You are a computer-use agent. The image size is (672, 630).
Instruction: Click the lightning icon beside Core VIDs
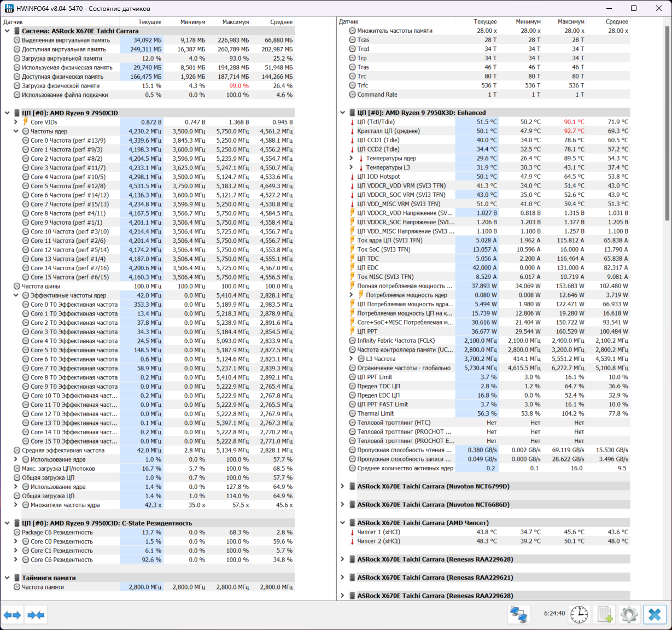coord(26,122)
